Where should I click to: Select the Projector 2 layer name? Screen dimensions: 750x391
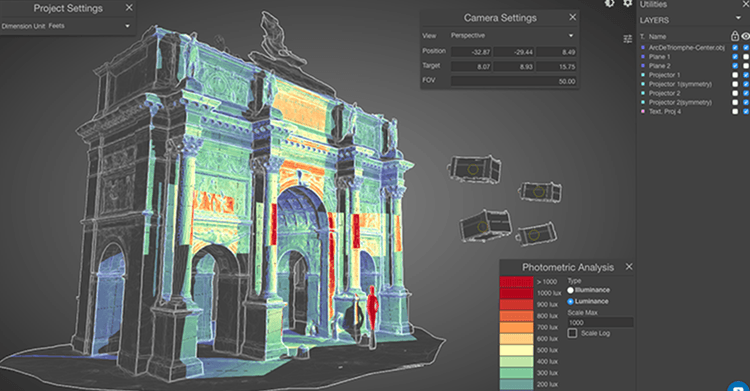(x=664, y=93)
